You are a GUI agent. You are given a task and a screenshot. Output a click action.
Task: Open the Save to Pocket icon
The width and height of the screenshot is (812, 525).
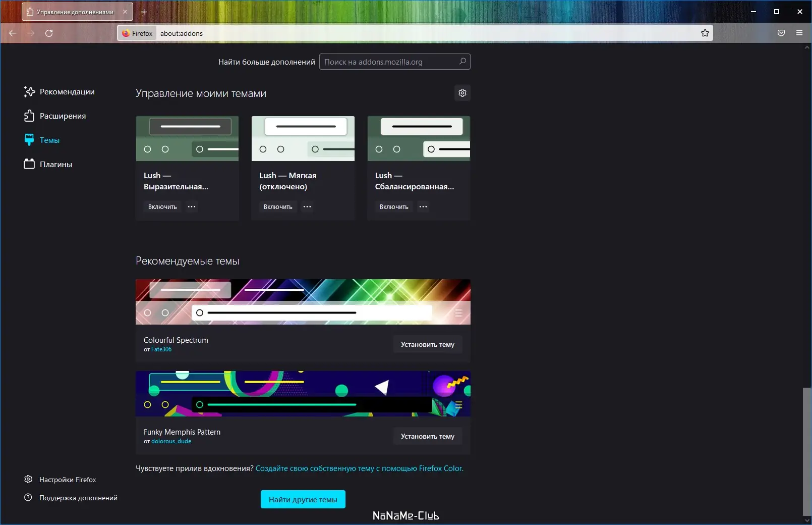(x=781, y=33)
